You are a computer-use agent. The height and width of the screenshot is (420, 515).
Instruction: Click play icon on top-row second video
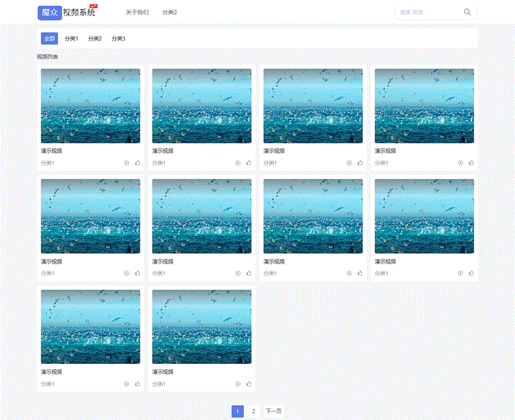(x=238, y=163)
